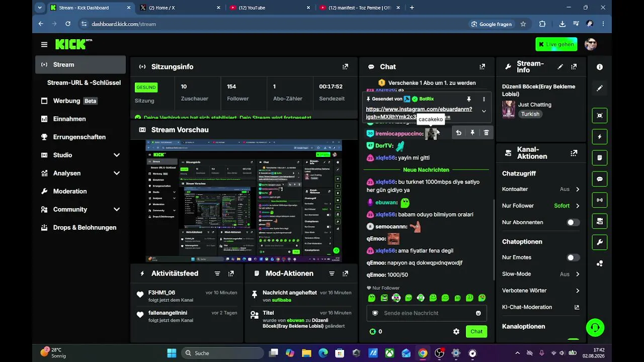
Task: Filter the Aktivitätsfeed list
Action: point(217,274)
